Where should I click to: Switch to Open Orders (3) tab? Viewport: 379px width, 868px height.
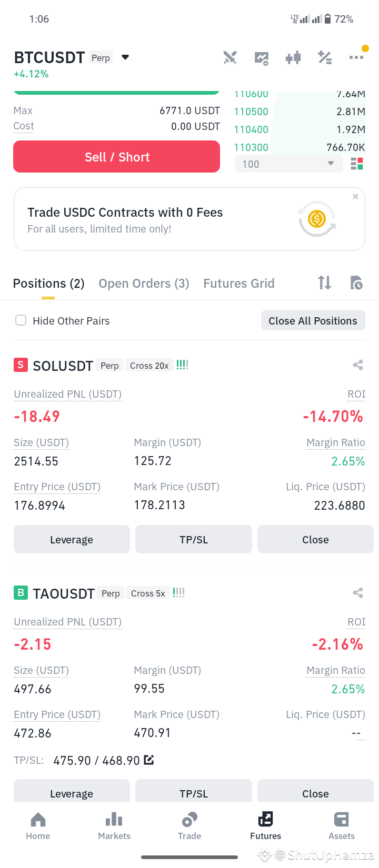[144, 284]
